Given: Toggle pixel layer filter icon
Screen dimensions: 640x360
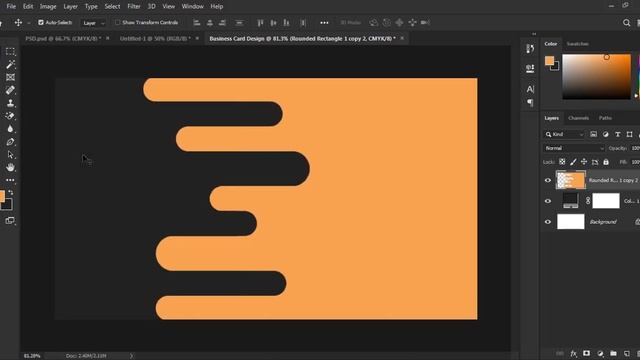Looking at the screenshot, I should point(593,134).
